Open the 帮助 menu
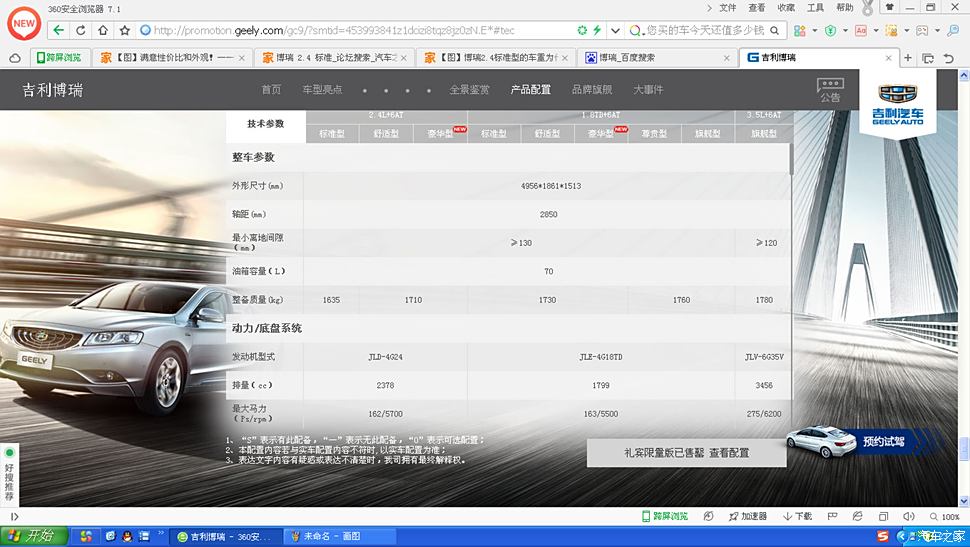970x547 pixels. (844, 7)
